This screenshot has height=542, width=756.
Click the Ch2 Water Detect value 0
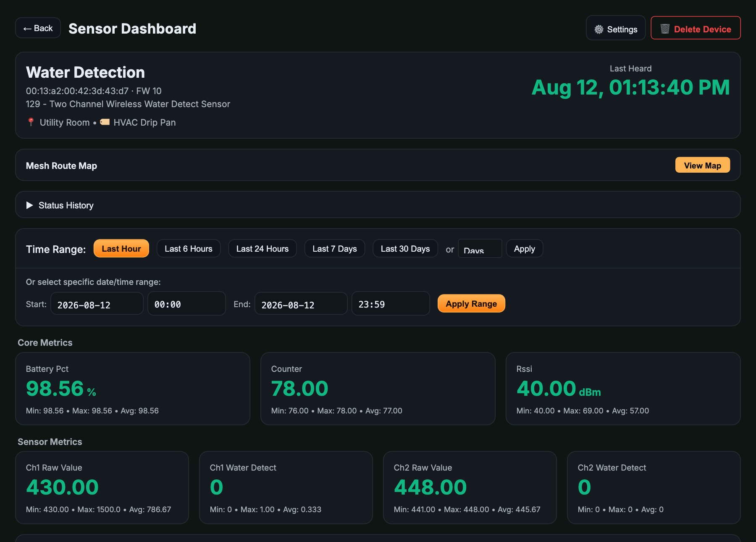(584, 487)
